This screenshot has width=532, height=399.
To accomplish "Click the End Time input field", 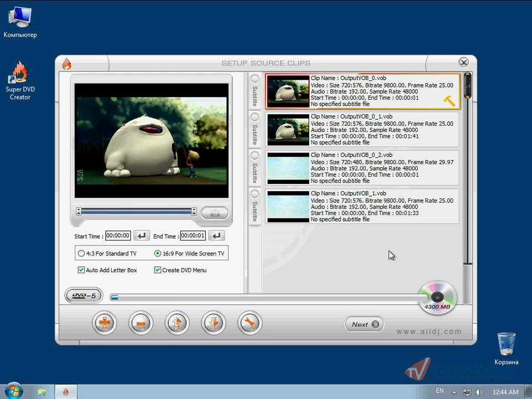I will pyautogui.click(x=193, y=236).
